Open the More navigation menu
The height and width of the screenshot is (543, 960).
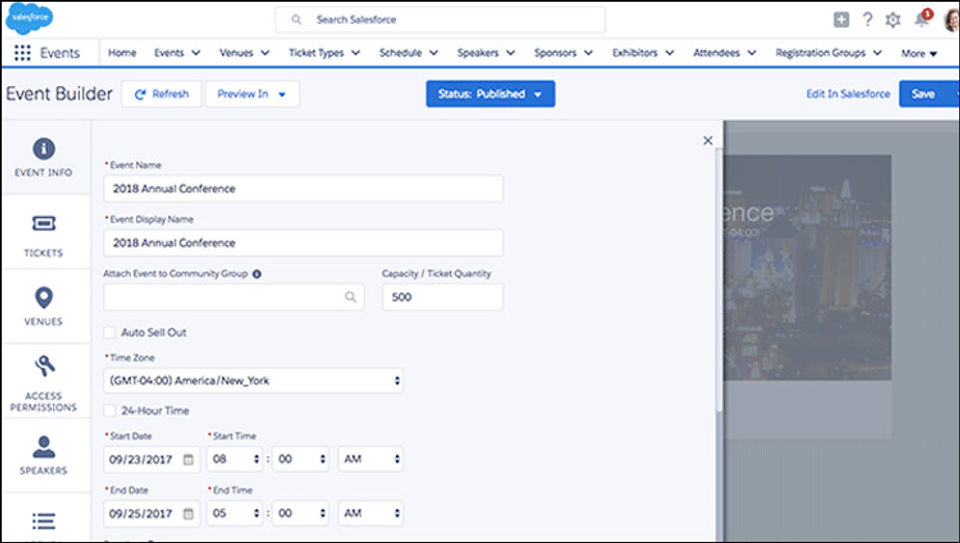[x=919, y=53]
